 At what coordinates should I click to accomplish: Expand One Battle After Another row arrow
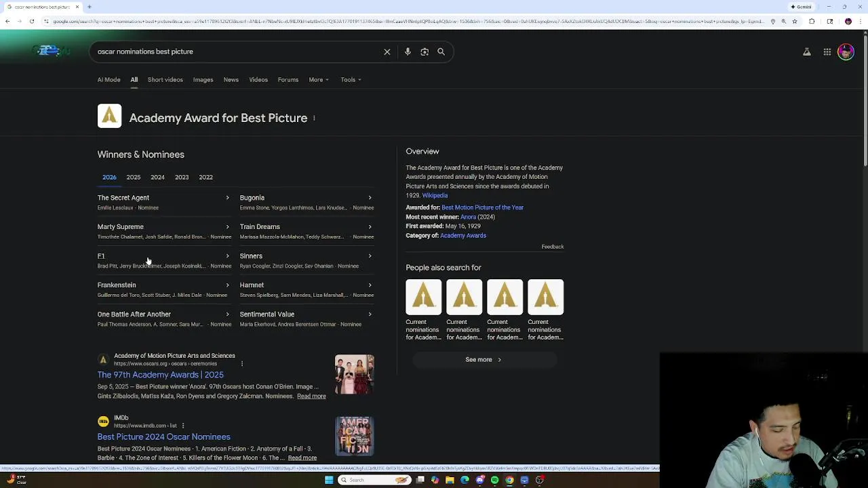click(227, 314)
